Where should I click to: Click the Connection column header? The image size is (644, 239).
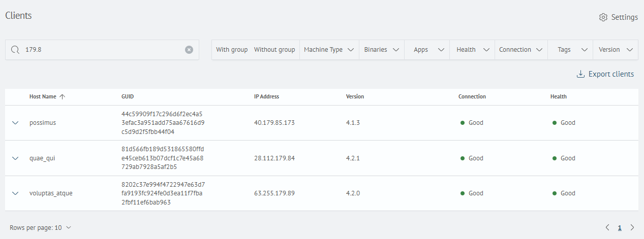coord(472,96)
